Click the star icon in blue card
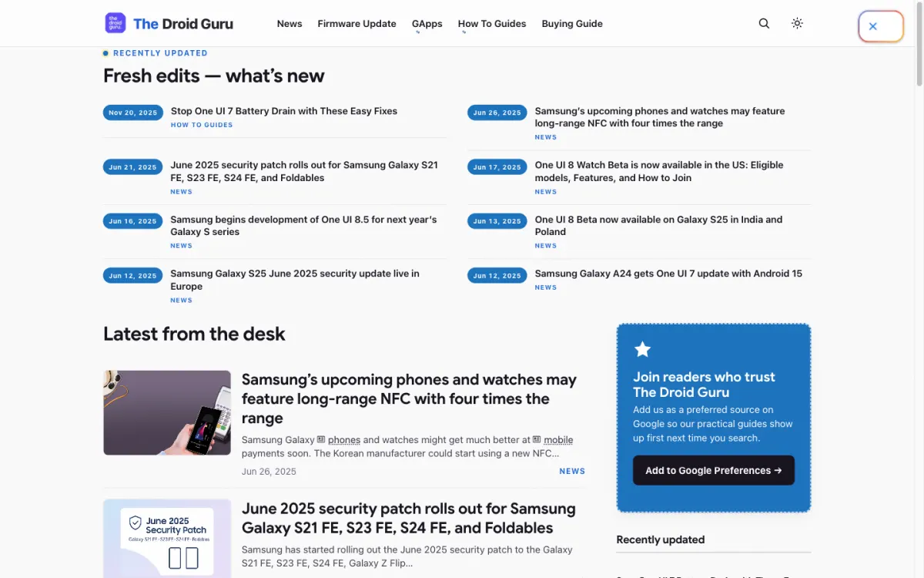This screenshot has height=578, width=924. coord(642,349)
